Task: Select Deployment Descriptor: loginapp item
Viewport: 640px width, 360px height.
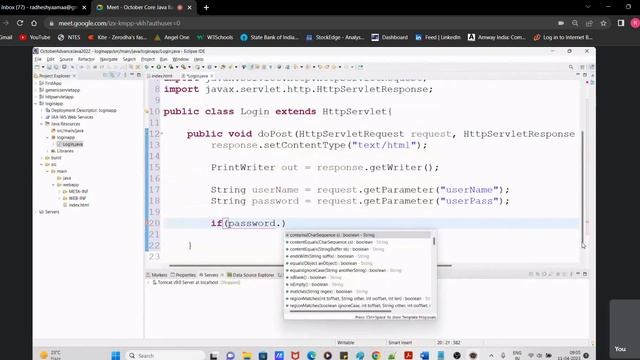Action: point(81,110)
